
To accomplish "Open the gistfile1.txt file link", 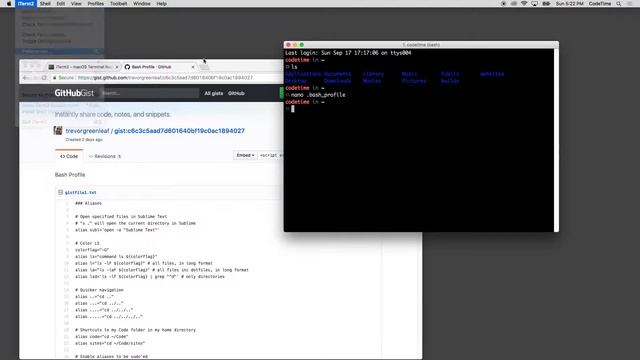I will pyautogui.click(x=80, y=192).
